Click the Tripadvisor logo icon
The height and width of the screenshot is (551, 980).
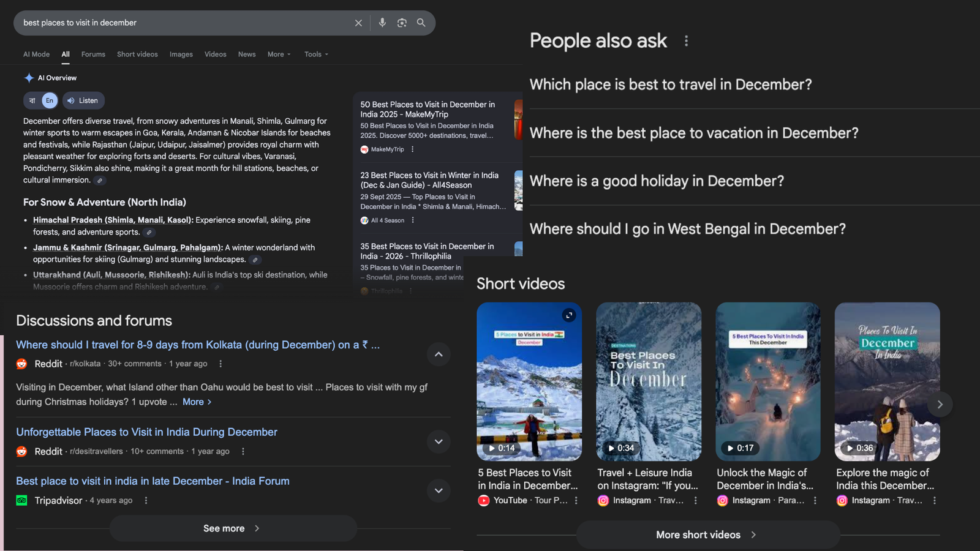21,500
